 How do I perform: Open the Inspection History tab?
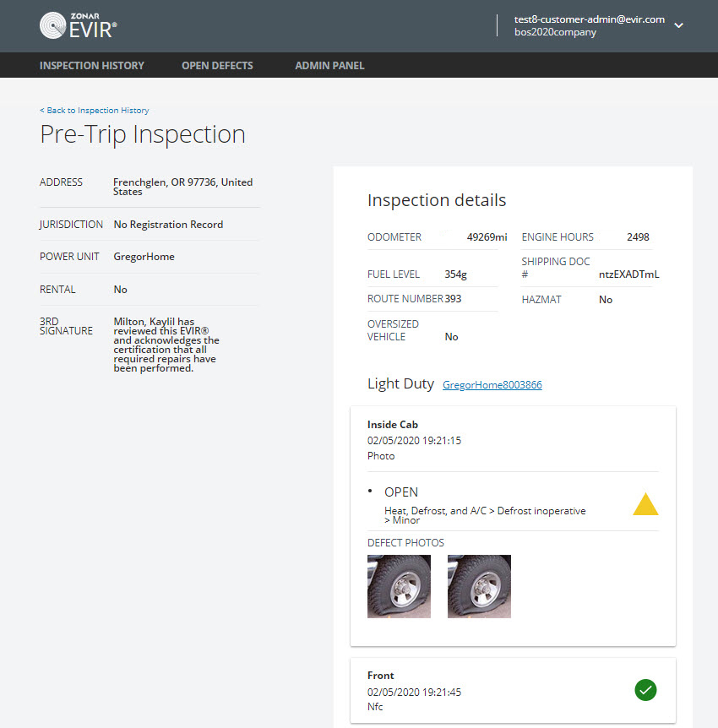tap(92, 66)
